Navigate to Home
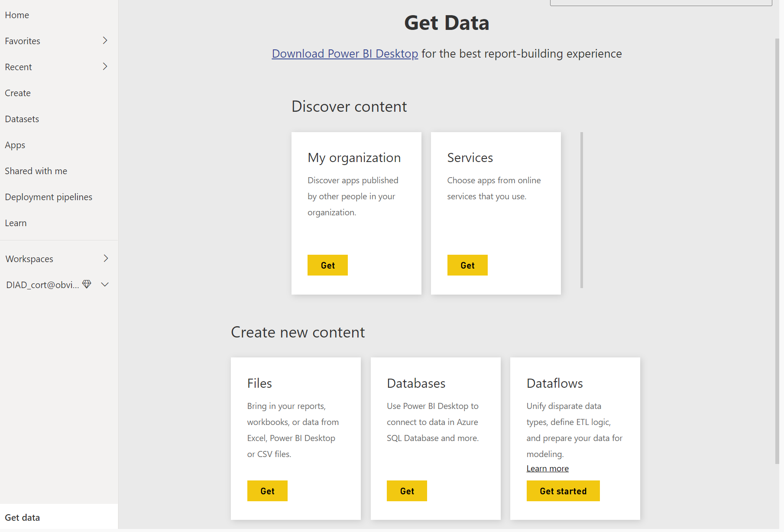Viewport: 784px width, 532px height. click(x=17, y=14)
